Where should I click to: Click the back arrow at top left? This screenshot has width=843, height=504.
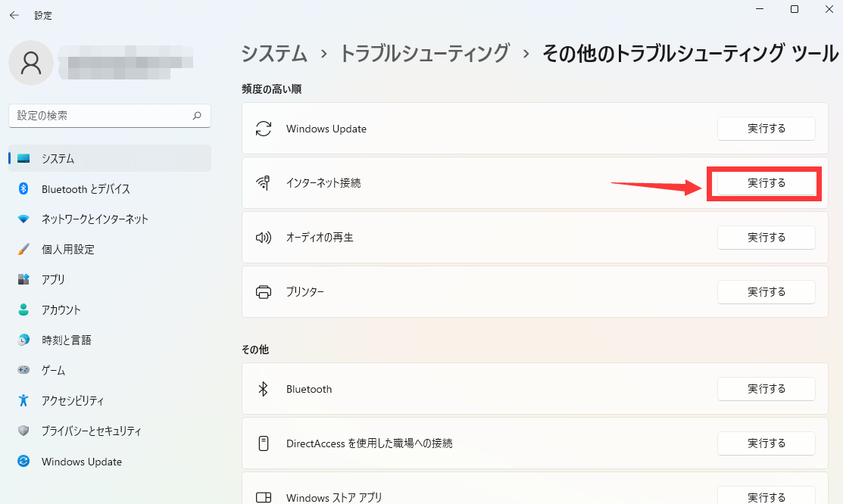pos(14,14)
